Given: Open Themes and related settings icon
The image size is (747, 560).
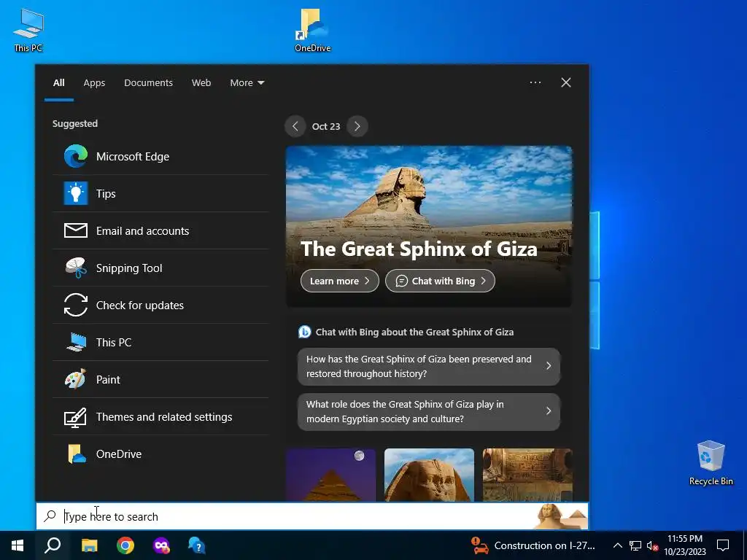Looking at the screenshot, I should click(x=76, y=417).
